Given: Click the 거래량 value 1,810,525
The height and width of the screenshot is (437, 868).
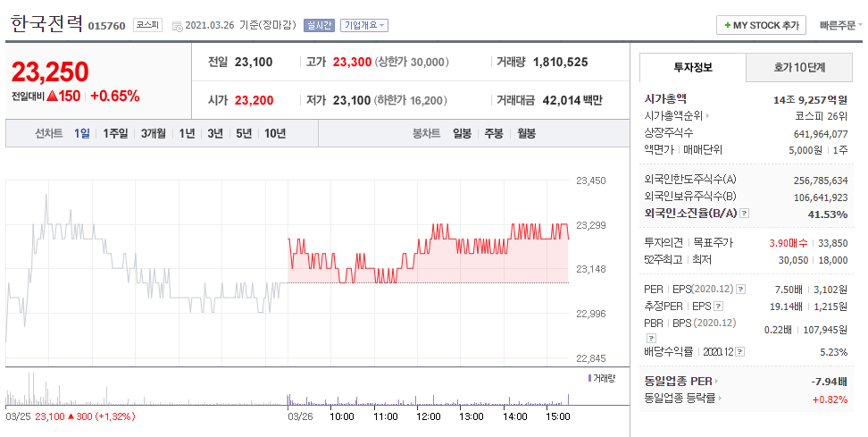Looking at the screenshot, I should pyautogui.click(x=560, y=62).
